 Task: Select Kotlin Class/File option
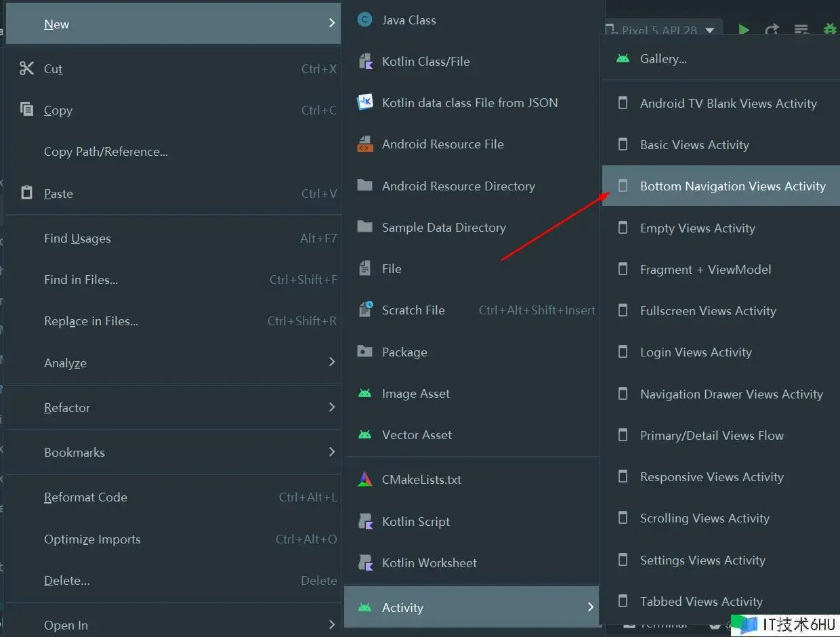(425, 62)
